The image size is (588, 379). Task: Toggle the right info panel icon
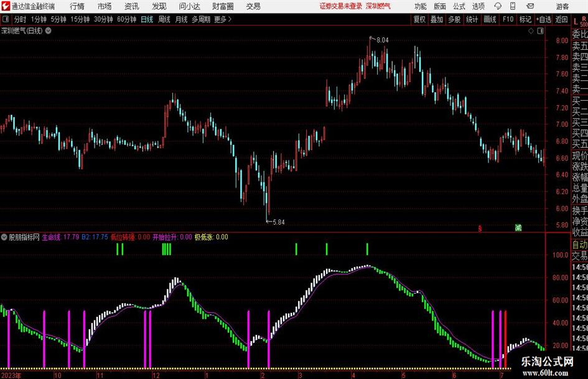pyautogui.click(x=540, y=31)
